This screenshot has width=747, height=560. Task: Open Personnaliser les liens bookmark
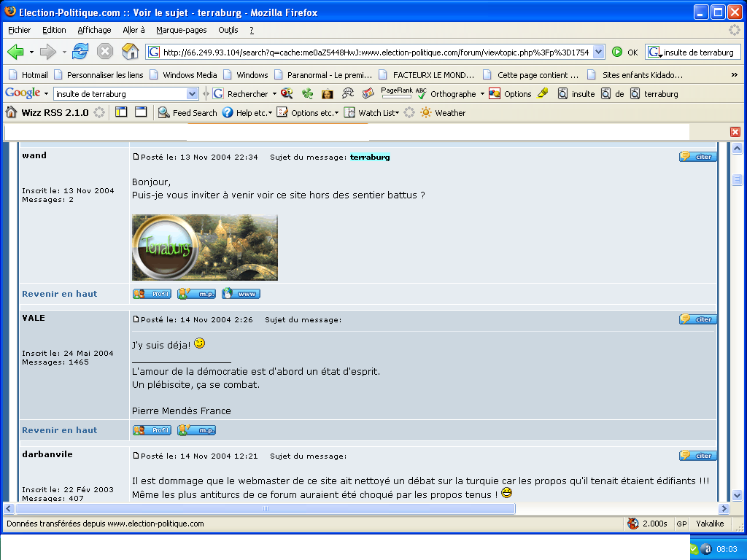[x=98, y=75]
